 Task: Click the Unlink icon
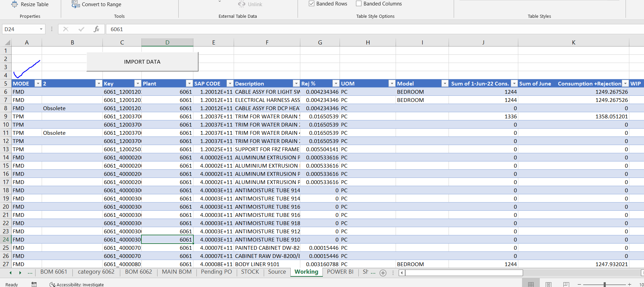[242, 4]
